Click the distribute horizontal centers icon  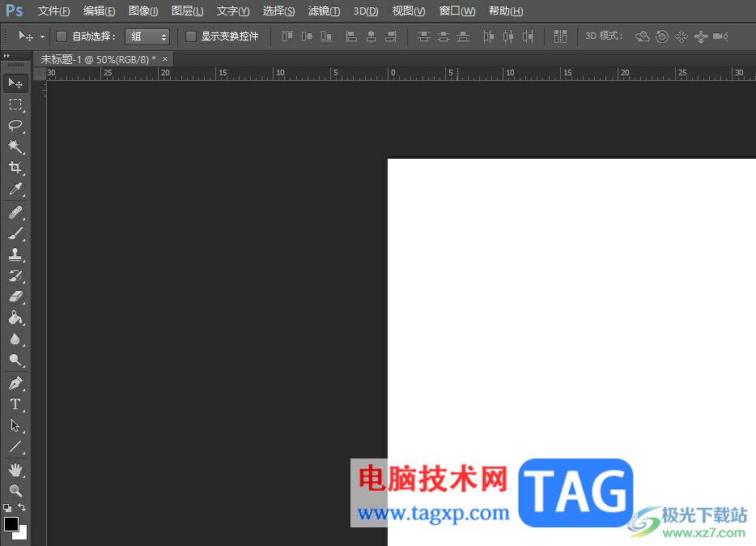pos(508,36)
